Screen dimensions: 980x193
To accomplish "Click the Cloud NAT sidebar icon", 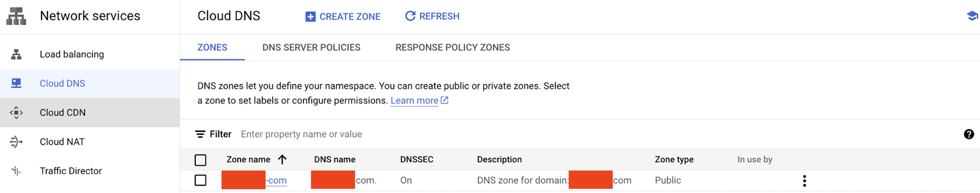I will (x=16, y=142).
